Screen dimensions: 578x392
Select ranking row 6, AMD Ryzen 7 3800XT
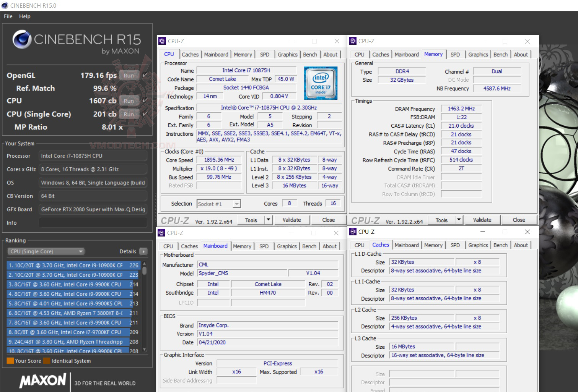point(73,313)
